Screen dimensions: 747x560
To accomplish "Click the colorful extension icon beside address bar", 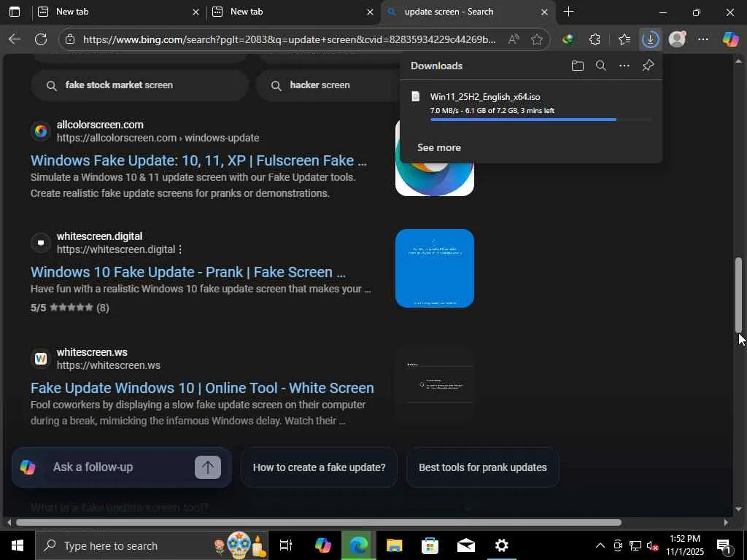I will coord(568,39).
